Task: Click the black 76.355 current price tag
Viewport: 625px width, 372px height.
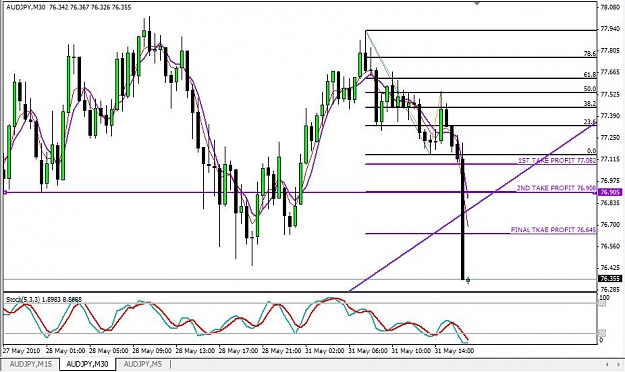Action: point(610,279)
